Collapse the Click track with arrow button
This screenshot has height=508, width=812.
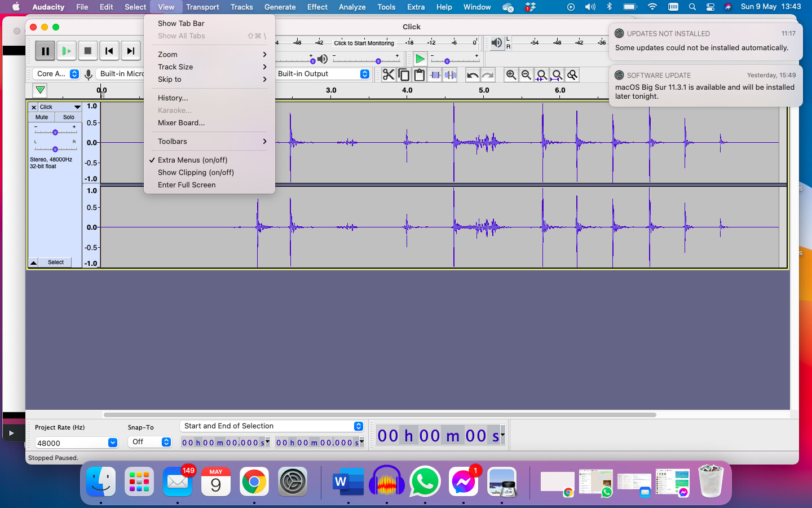click(x=34, y=262)
